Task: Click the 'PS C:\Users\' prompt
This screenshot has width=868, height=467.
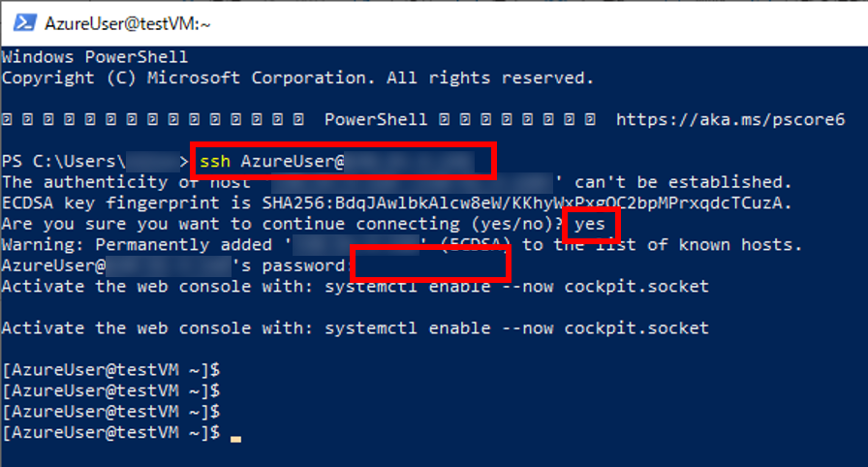Action: (61, 161)
